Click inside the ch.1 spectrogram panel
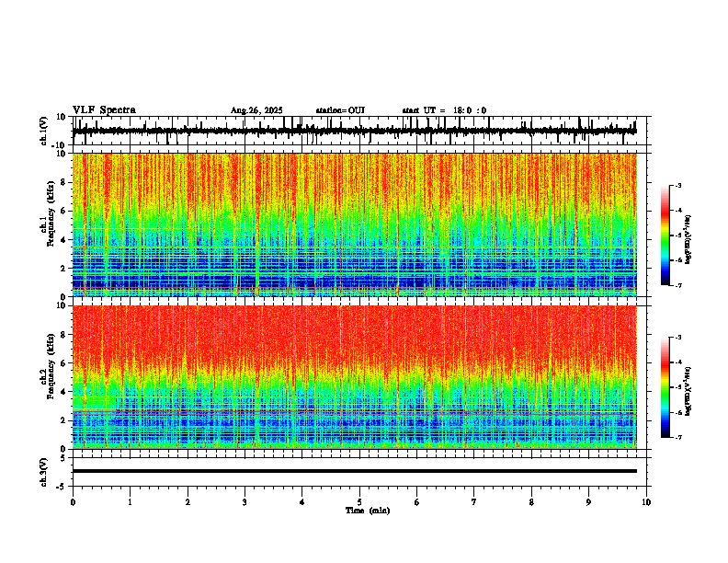 [x=354, y=224]
